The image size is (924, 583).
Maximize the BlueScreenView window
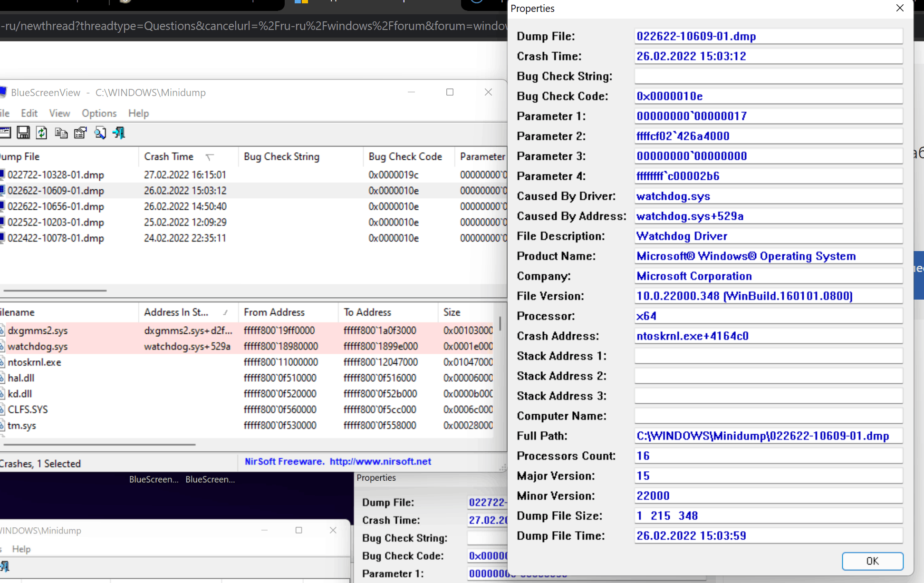450,92
